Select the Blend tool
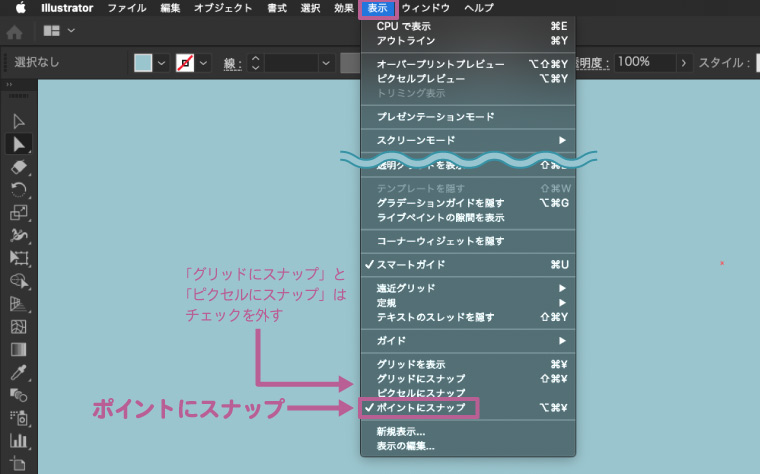This screenshot has width=760, height=474. tap(18, 395)
